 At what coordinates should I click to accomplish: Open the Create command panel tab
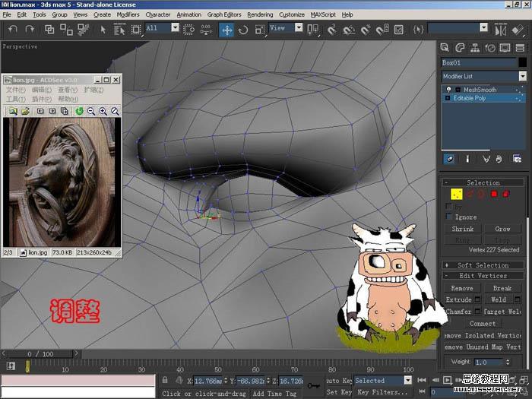click(x=445, y=48)
